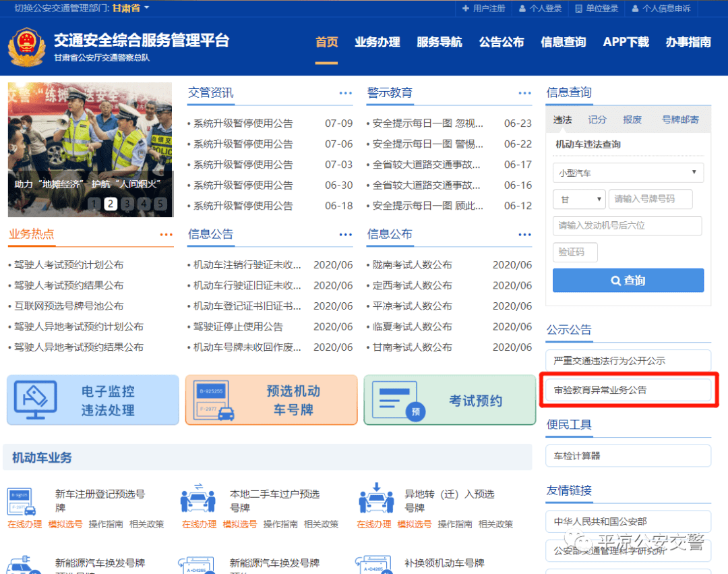Switch carousel to slide 4

pos(144,204)
